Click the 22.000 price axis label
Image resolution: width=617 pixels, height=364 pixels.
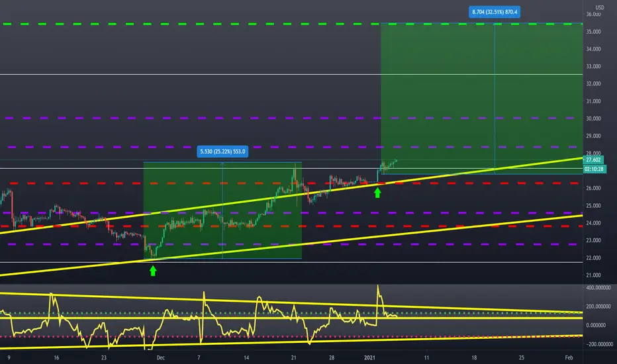593,257
